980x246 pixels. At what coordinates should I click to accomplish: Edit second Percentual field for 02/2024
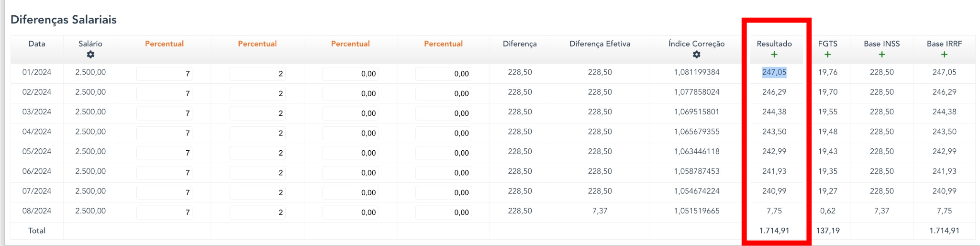click(257, 93)
